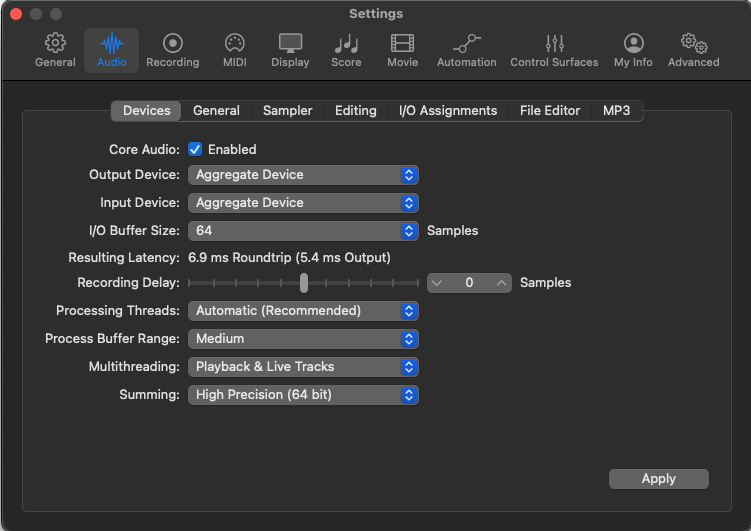
Task: Click the Apply button
Action: [x=658, y=479]
